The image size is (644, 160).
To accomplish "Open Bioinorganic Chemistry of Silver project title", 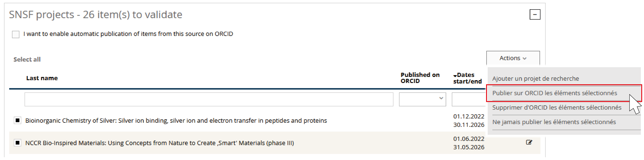I will [x=176, y=121].
